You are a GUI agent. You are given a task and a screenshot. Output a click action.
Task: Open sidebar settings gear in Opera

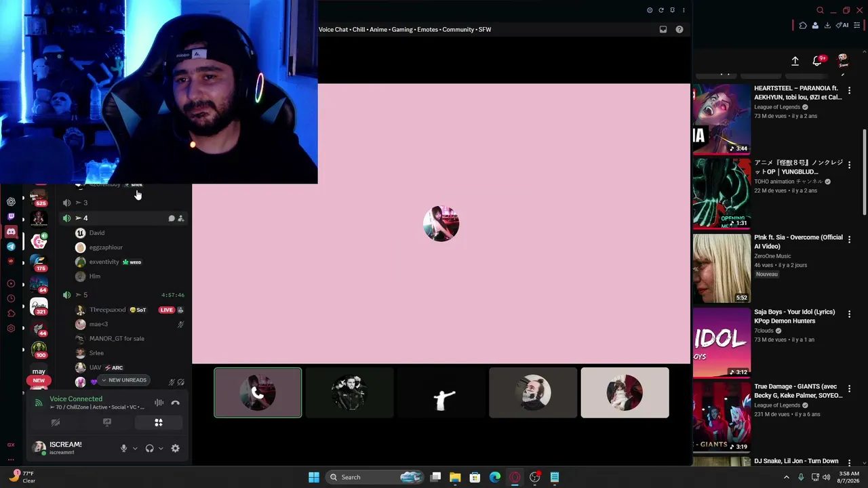[x=11, y=329]
